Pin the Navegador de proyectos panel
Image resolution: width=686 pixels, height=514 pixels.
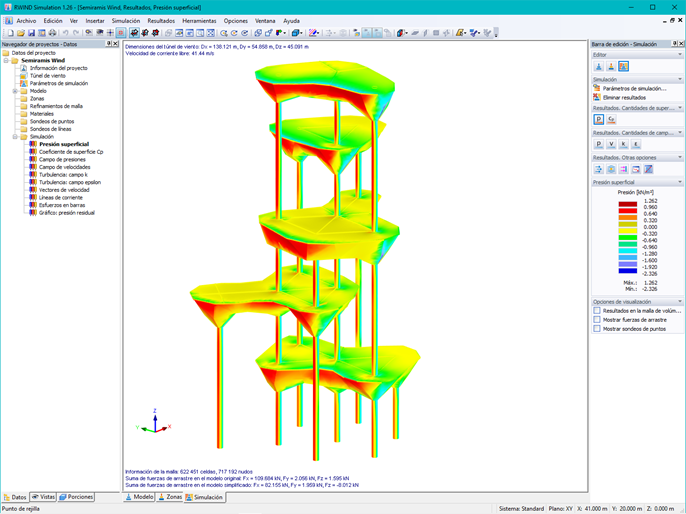(x=108, y=44)
